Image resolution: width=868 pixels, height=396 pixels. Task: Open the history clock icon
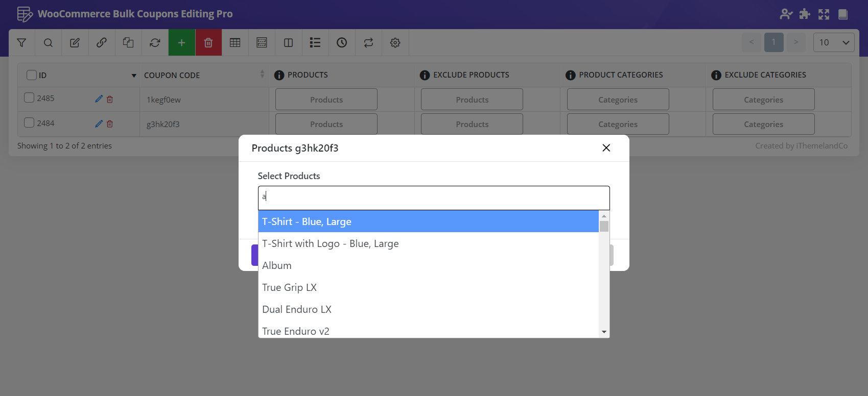point(342,43)
